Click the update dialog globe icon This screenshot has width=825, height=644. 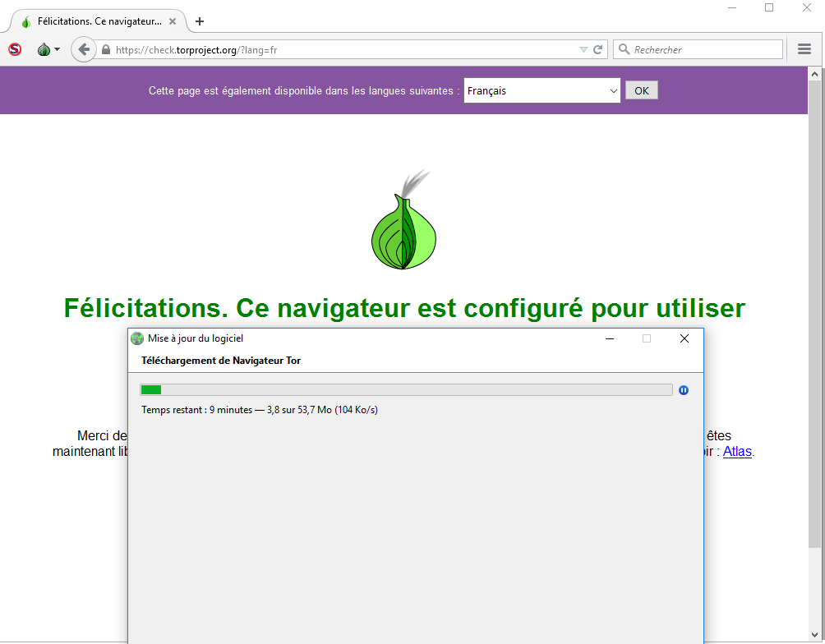pyautogui.click(x=137, y=338)
